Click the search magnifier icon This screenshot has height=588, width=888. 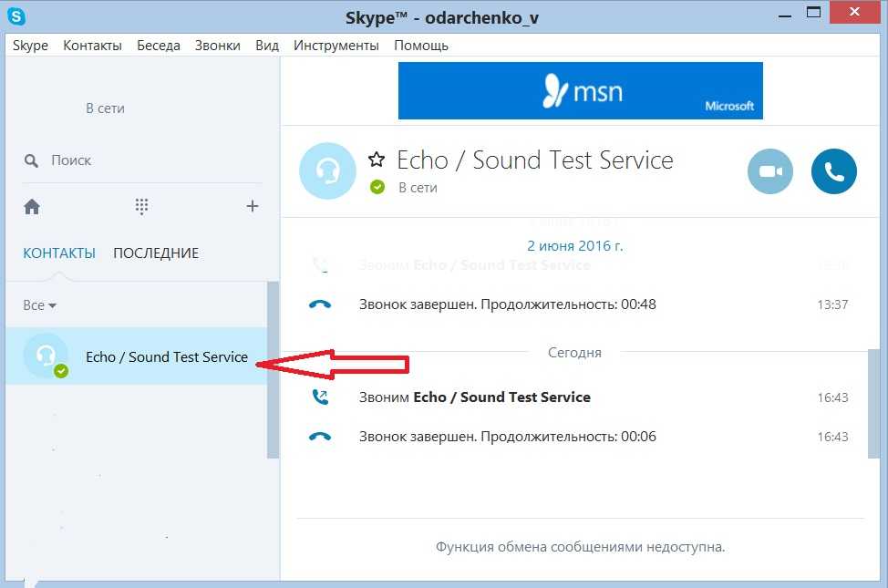pos(32,160)
